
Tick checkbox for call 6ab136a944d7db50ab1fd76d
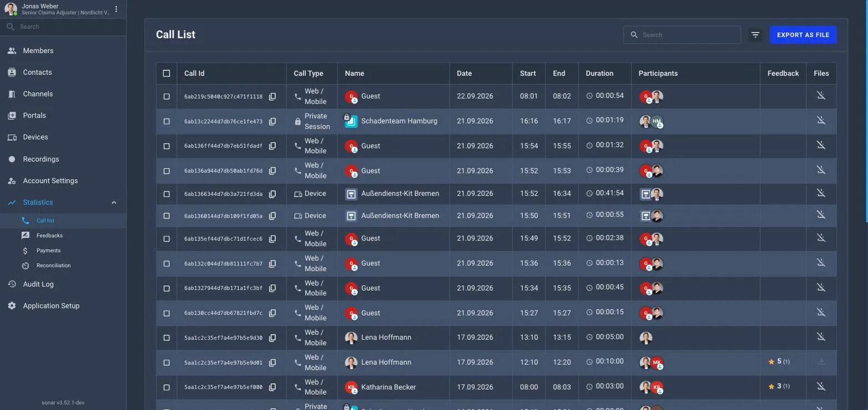pos(167,171)
